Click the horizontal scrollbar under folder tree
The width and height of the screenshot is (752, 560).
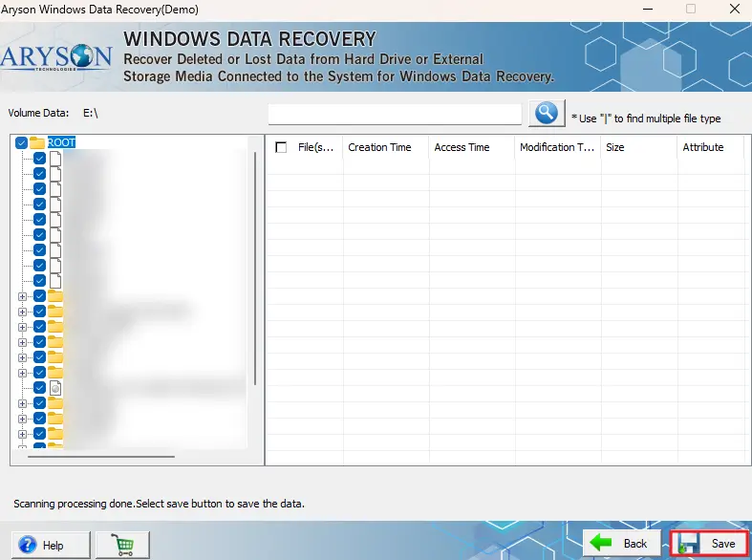(x=101, y=457)
